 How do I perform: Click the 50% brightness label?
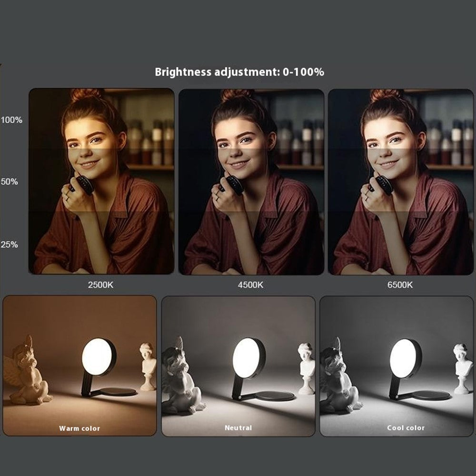coord(10,182)
